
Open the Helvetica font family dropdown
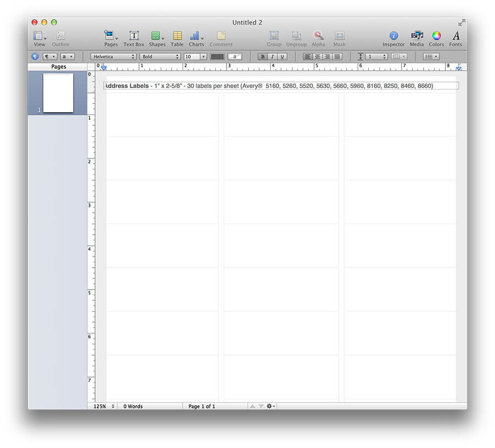[x=113, y=56]
